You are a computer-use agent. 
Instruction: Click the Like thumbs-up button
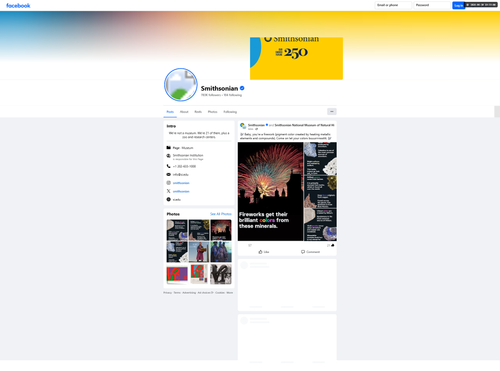pyautogui.click(x=264, y=252)
